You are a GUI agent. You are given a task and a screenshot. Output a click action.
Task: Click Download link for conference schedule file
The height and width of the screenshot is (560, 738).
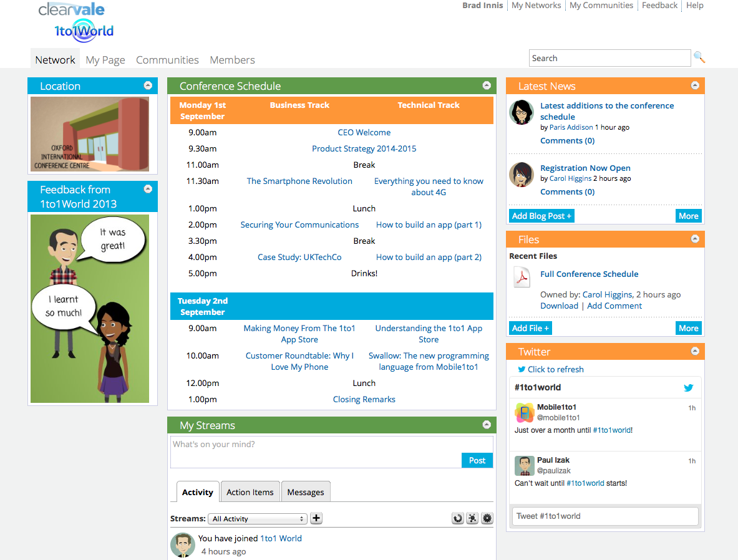click(559, 306)
